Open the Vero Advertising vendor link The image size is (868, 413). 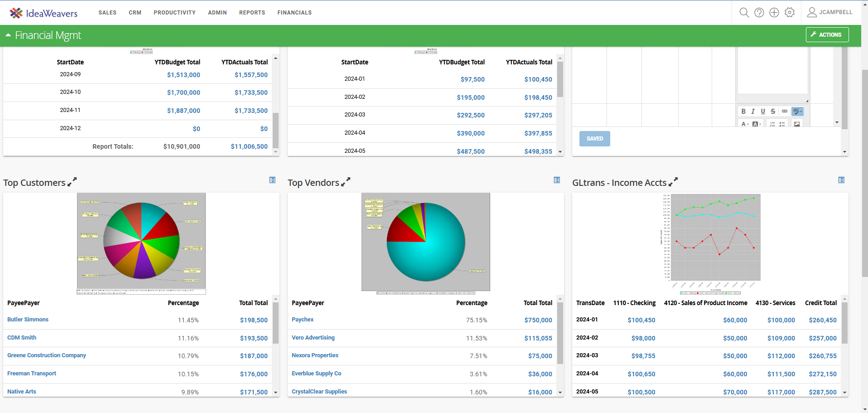click(313, 338)
